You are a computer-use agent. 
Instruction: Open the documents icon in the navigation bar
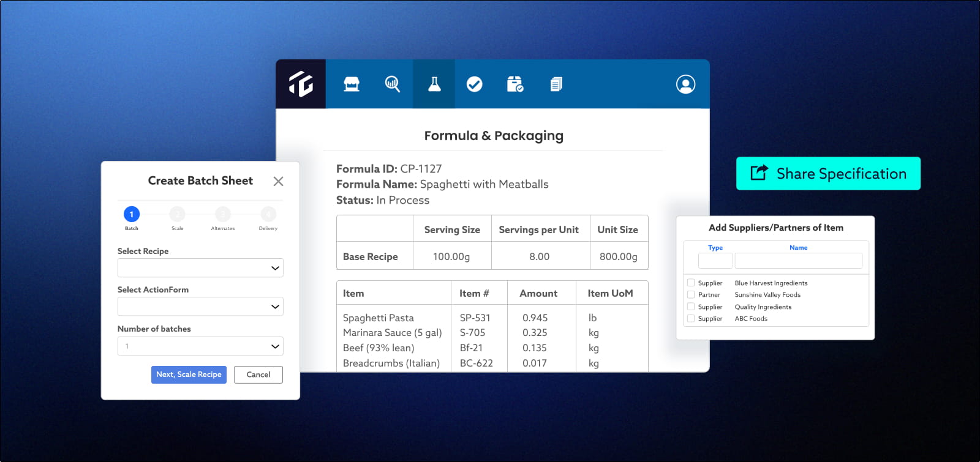coord(556,84)
